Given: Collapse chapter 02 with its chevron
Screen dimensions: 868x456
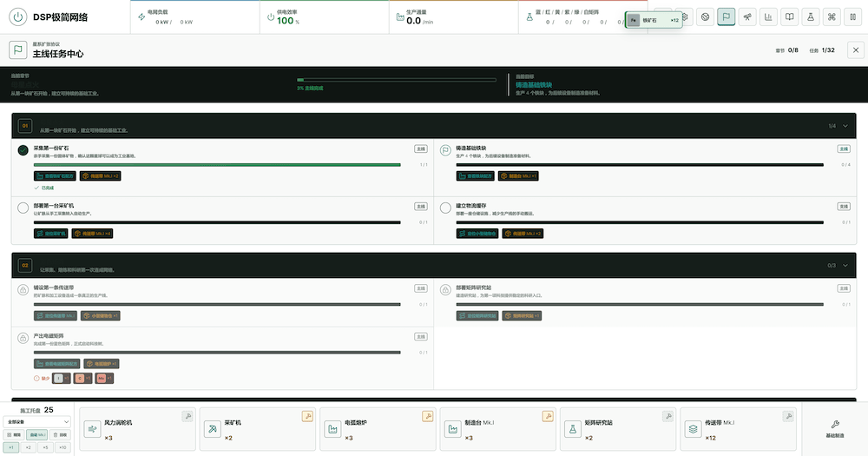Looking at the screenshot, I should (x=845, y=266).
